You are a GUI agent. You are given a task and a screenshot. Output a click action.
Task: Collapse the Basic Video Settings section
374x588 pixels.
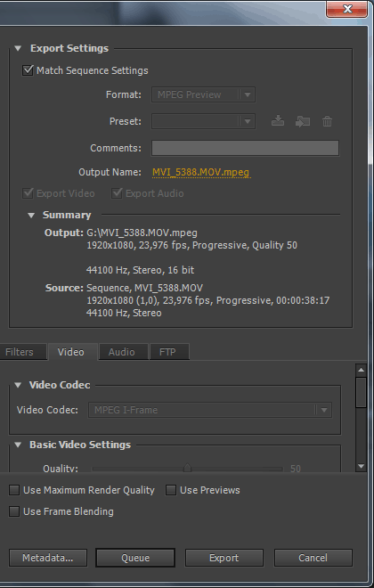18,445
